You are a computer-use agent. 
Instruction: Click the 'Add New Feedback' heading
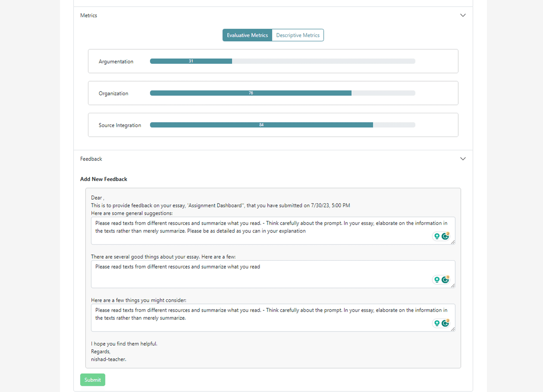coord(104,179)
